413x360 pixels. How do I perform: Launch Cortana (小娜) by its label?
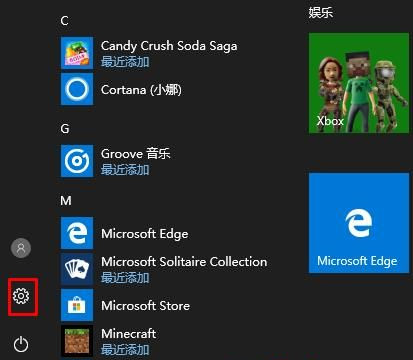141,90
